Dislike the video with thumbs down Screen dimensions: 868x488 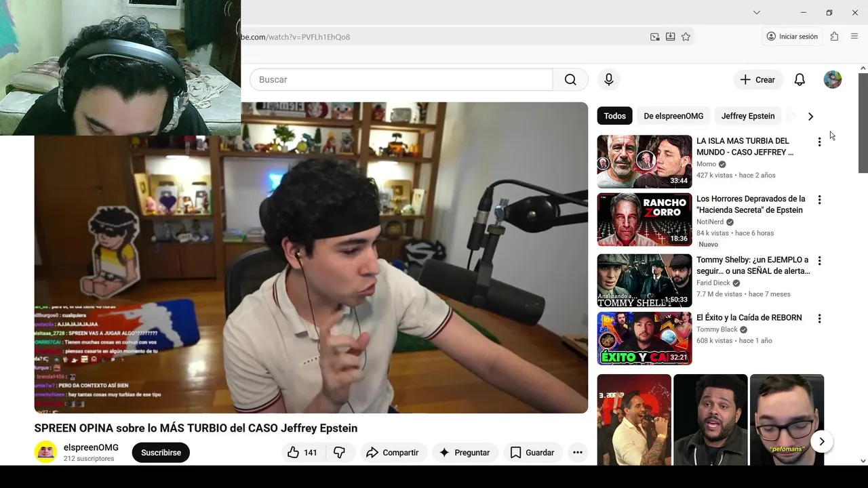point(340,452)
